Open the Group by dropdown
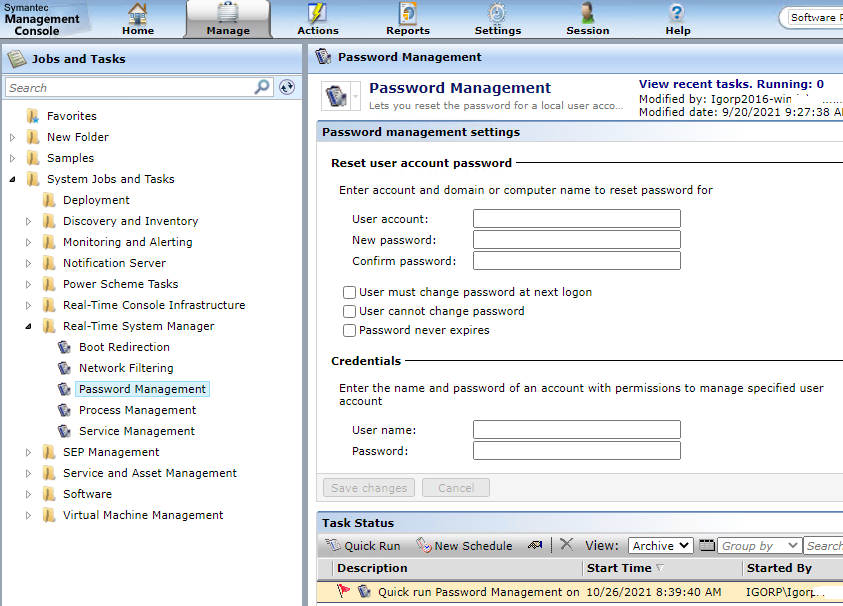This screenshot has width=843, height=606. (x=760, y=545)
